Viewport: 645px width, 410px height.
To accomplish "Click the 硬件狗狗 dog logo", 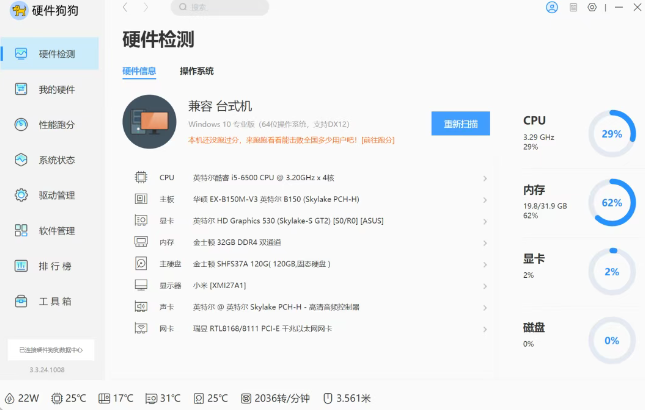I will [19, 10].
